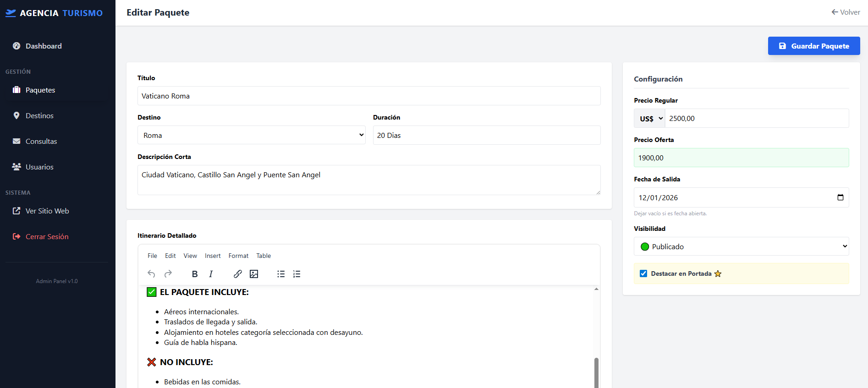The width and height of the screenshot is (868, 388).
Task: Uncheck Destacar en Portada checkbox
Action: [x=643, y=273]
